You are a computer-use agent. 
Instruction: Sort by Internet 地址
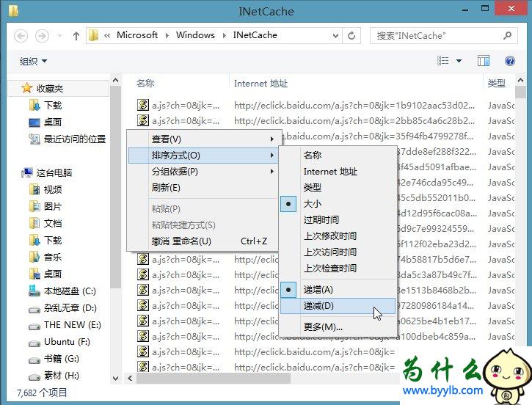coord(338,172)
